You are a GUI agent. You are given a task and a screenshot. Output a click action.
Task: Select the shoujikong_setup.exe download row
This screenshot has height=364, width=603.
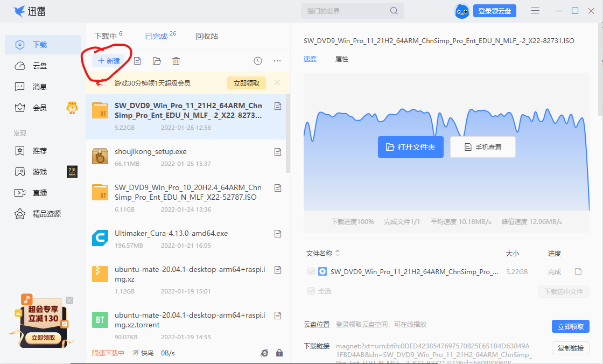coord(186,157)
